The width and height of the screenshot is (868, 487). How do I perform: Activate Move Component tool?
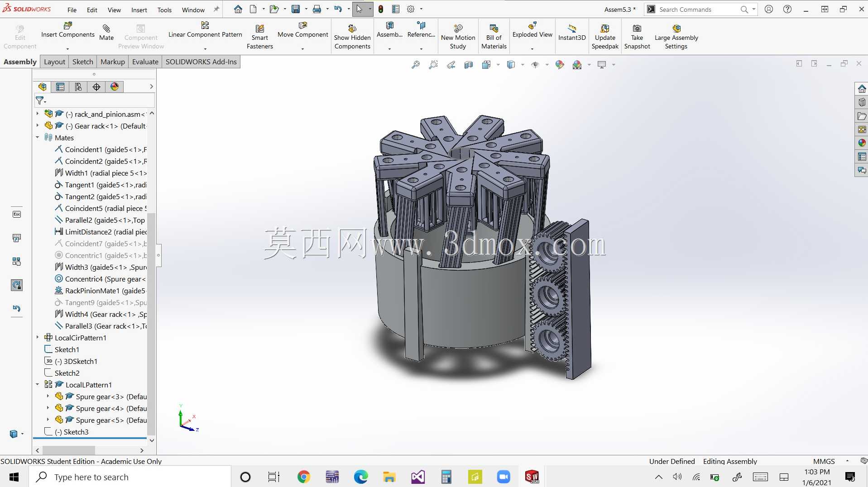(302, 30)
